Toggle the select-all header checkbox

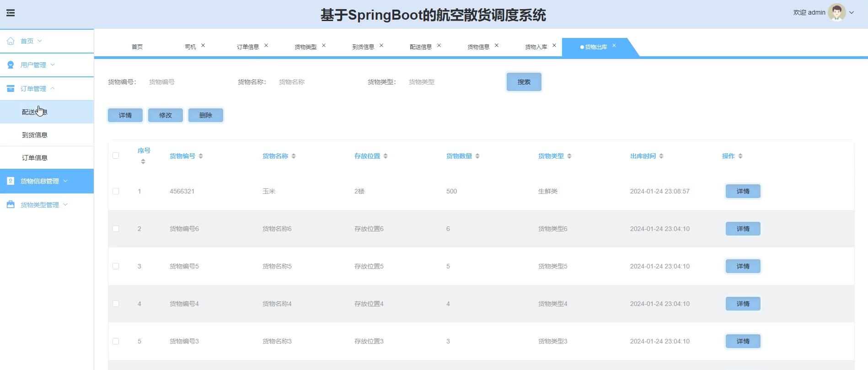(x=116, y=156)
